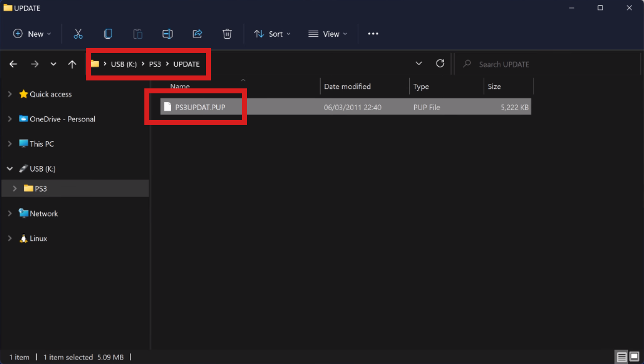Viewport: 644px width, 364px height.
Task: Switch to Details view layout
Action: pyautogui.click(x=622, y=357)
